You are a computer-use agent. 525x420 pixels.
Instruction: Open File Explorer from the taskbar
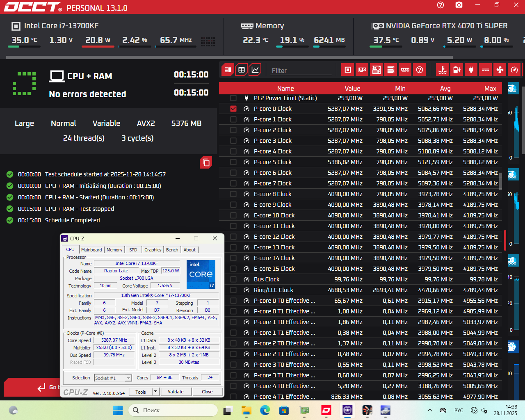tap(247, 410)
